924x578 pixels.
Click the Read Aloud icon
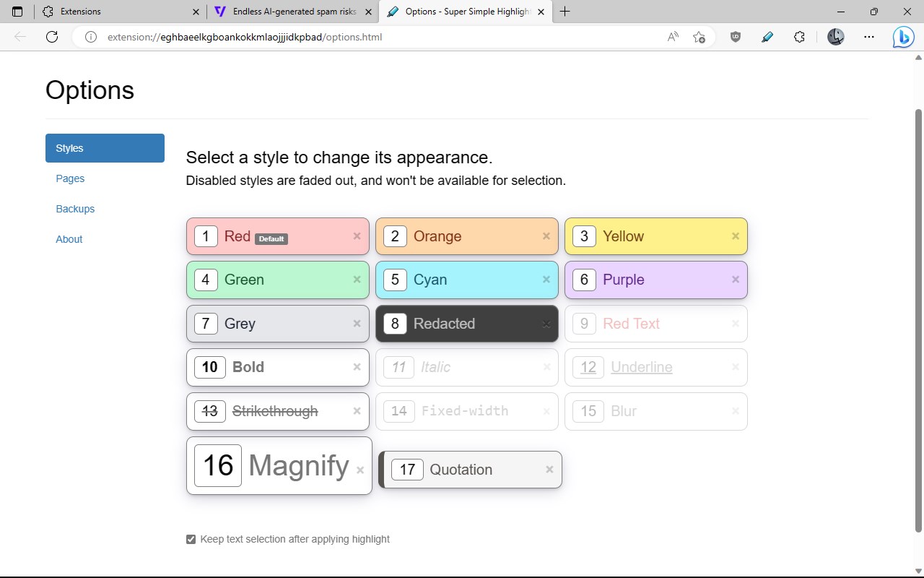(x=673, y=37)
